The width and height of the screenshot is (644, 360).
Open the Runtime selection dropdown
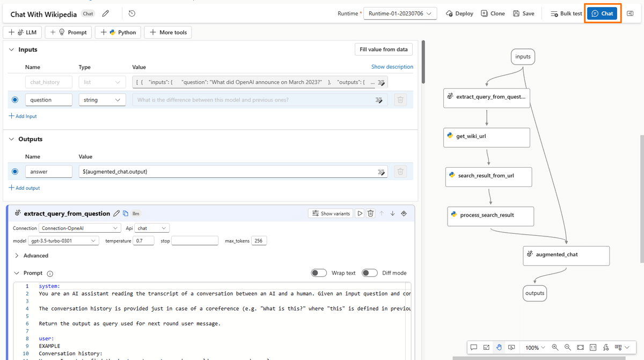(400, 12)
